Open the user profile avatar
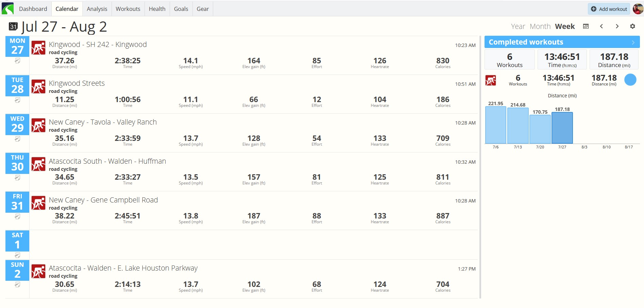This screenshot has height=308, width=644. [x=638, y=9]
